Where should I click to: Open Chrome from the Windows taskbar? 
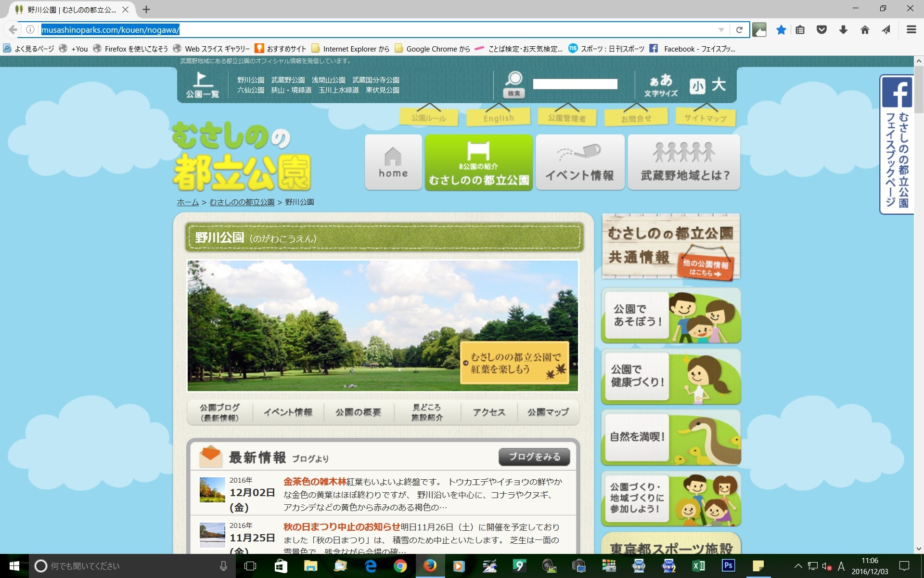tap(400, 566)
